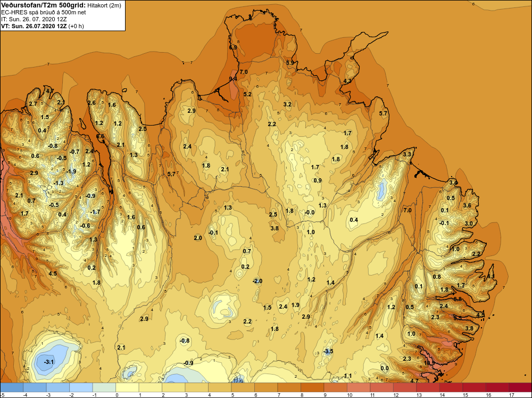The image size is (532, 398).
Task: Pick the legend color cell between 8 and 9
Action: (x=312, y=387)
